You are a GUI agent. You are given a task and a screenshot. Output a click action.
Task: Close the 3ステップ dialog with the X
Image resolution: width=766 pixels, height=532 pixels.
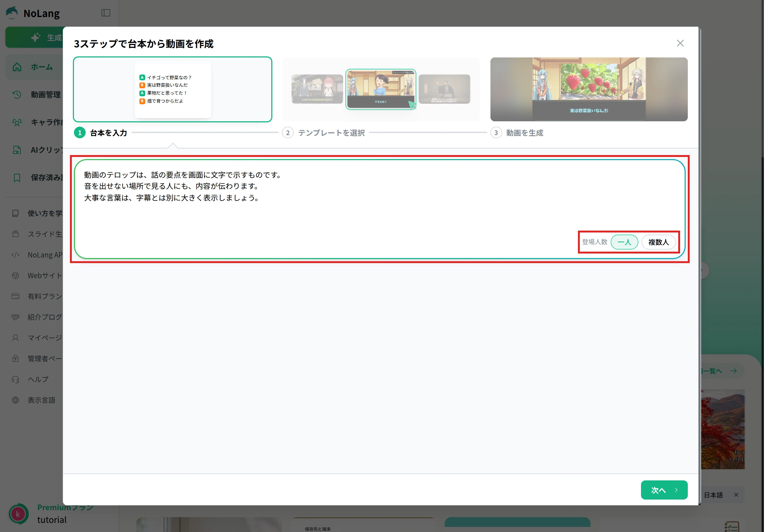pos(680,43)
